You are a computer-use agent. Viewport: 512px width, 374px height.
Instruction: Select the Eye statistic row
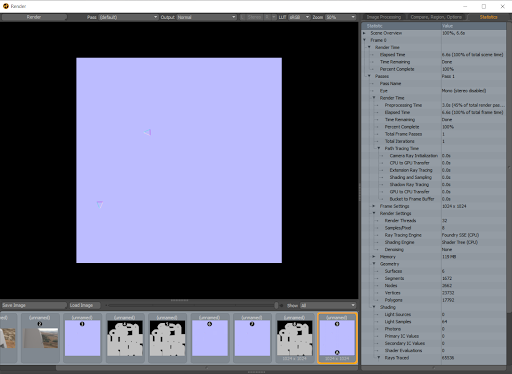tap(434, 91)
